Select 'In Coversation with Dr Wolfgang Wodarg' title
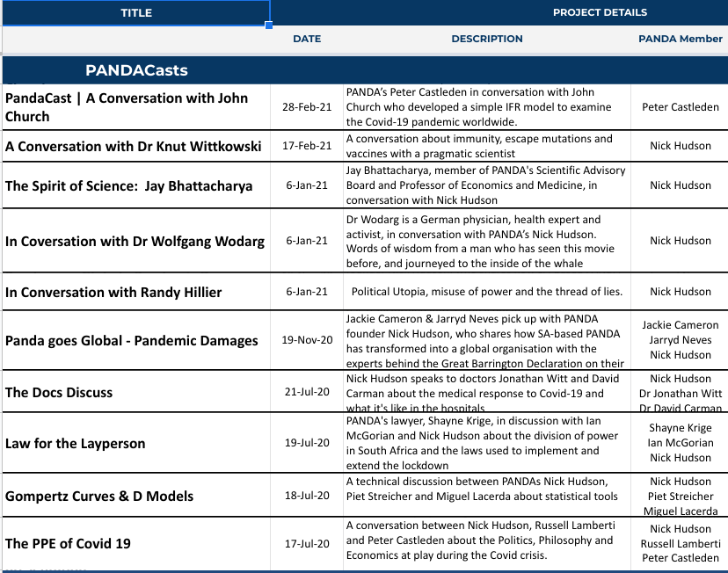Image resolution: width=728 pixels, height=573 pixels. [136, 241]
